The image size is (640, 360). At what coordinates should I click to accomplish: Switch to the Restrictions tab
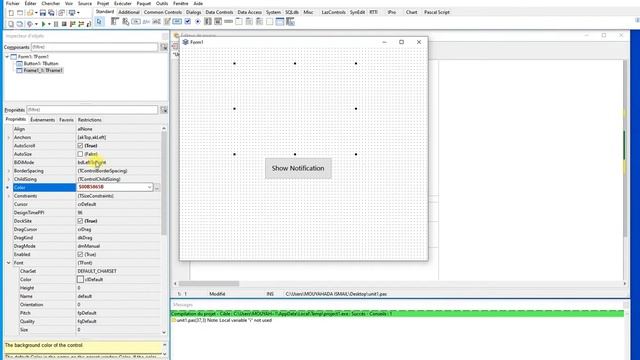89,120
